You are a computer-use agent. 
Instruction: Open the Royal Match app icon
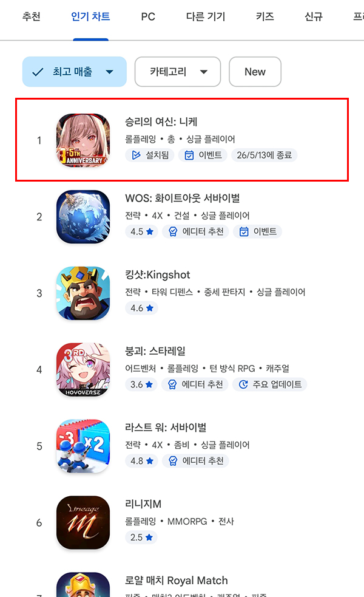coord(83,585)
